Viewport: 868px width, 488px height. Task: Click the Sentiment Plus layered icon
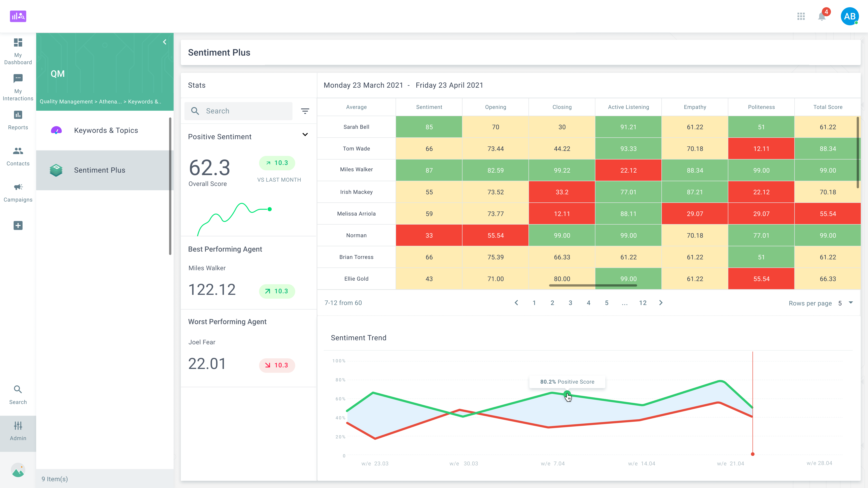click(56, 170)
